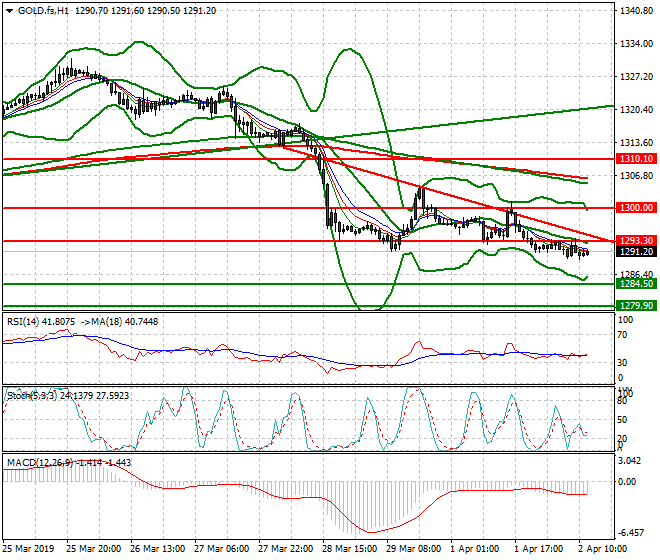660x560 pixels.
Task: Select the 1300.00 red price level label
Action: tap(636, 208)
